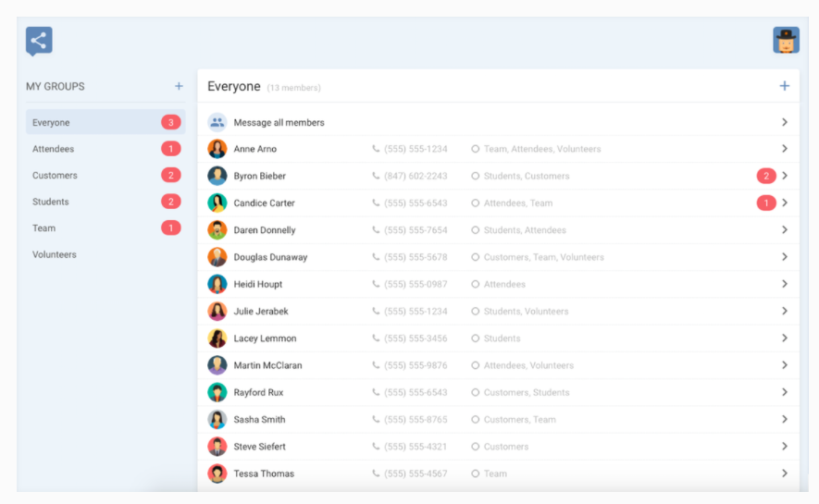This screenshot has height=504, width=819.
Task: Click the MY GROUPS heading
Action: tap(56, 87)
